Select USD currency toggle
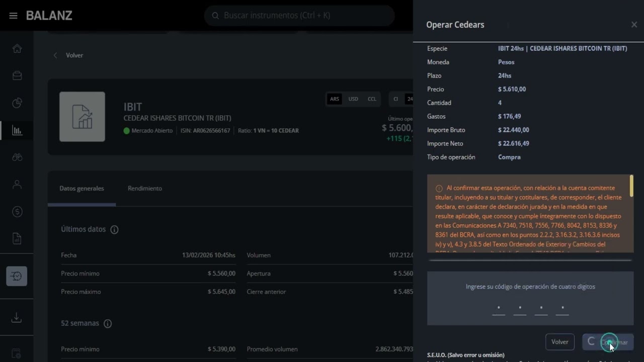 pos(353,99)
